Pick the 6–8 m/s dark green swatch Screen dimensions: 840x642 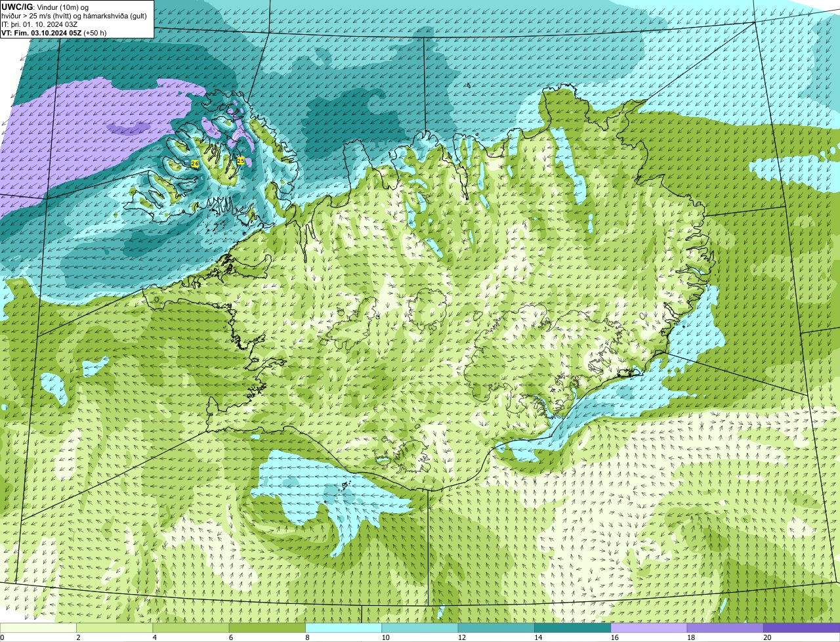point(267,628)
